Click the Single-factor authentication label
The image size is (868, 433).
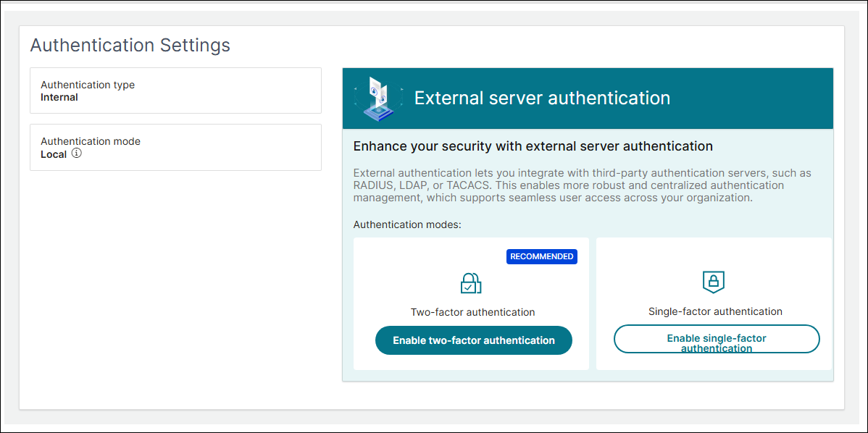(x=715, y=311)
